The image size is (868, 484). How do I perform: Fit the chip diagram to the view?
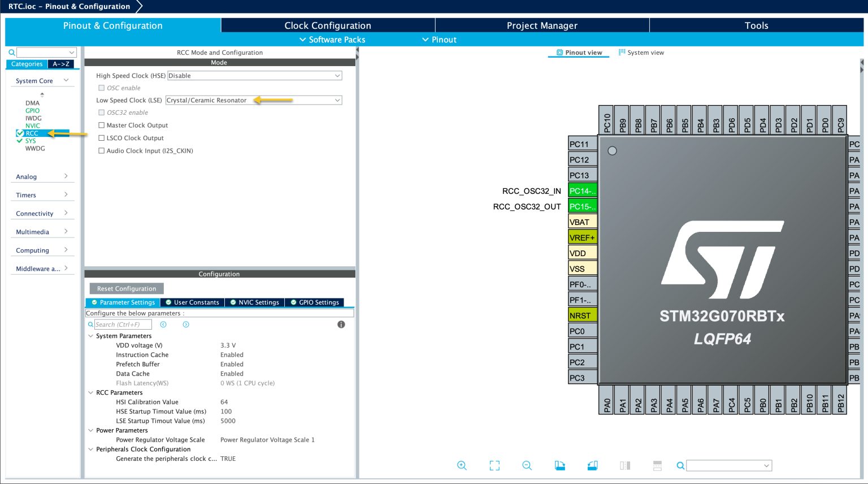coord(494,465)
